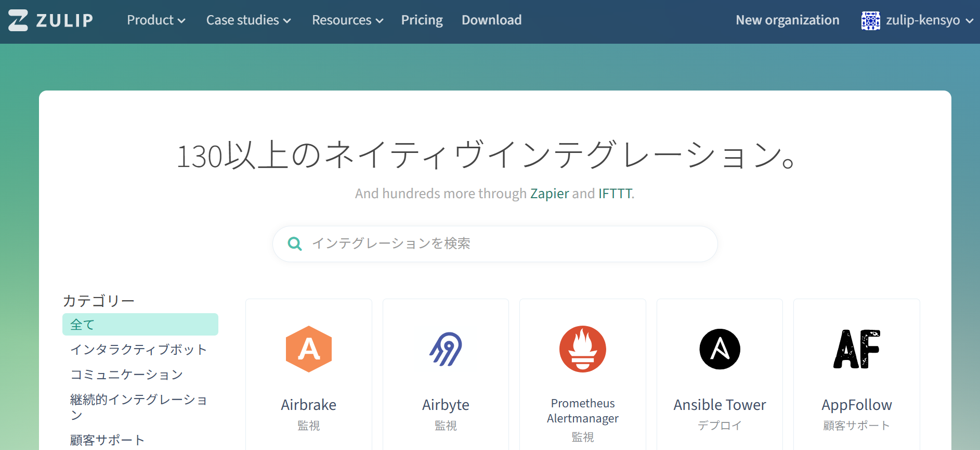Open the IFTTT link
Viewport: 980px width, 450px height.
pos(615,194)
